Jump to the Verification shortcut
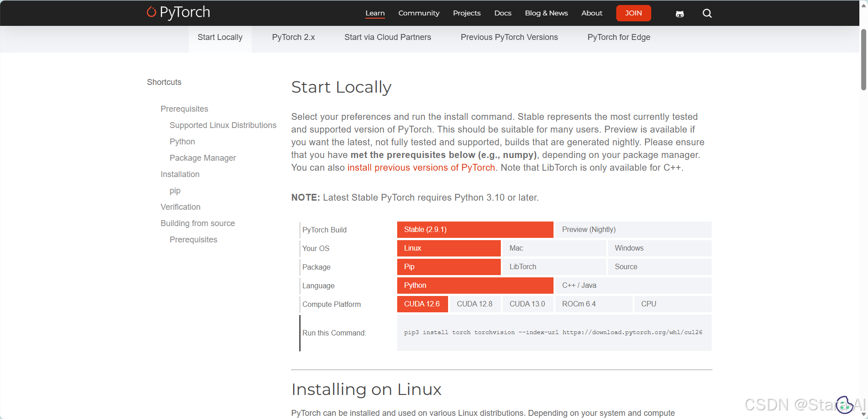868x419 pixels. click(x=180, y=207)
